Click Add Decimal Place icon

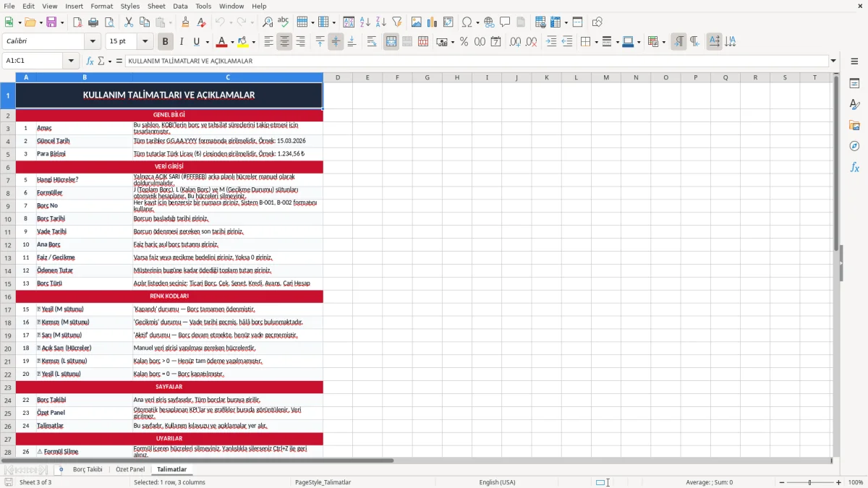(515, 42)
